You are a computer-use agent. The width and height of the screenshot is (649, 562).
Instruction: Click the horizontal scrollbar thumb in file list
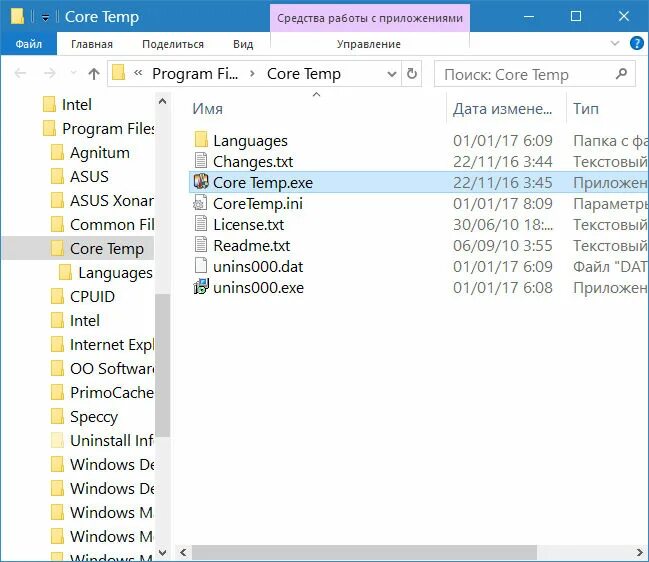tap(364, 552)
